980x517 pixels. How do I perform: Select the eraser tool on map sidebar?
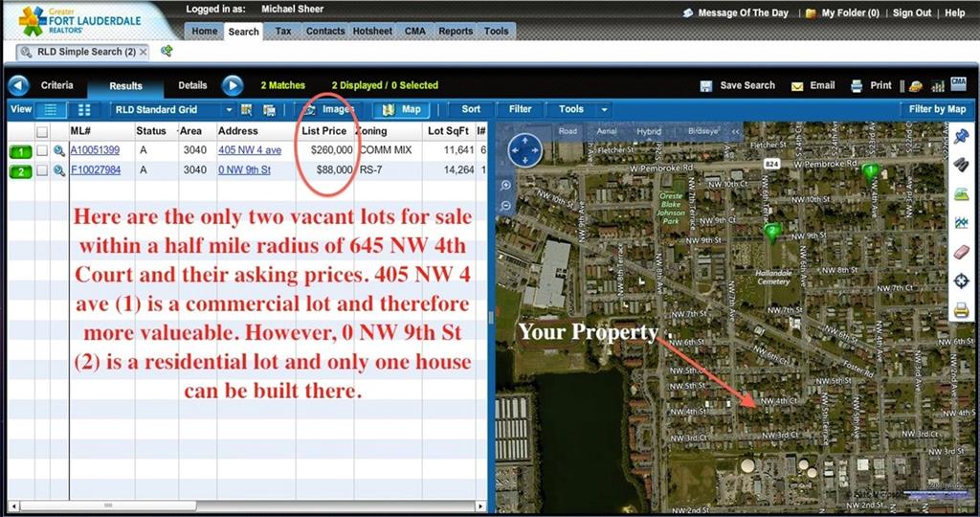tap(962, 251)
